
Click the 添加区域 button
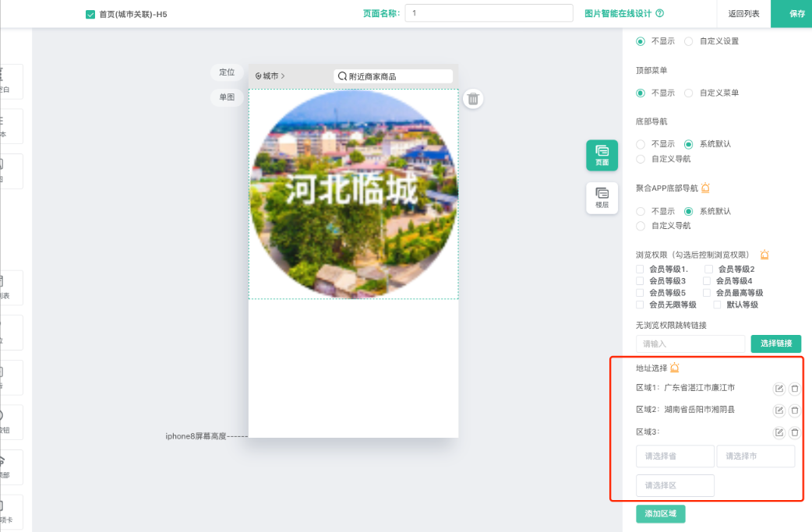click(x=660, y=513)
